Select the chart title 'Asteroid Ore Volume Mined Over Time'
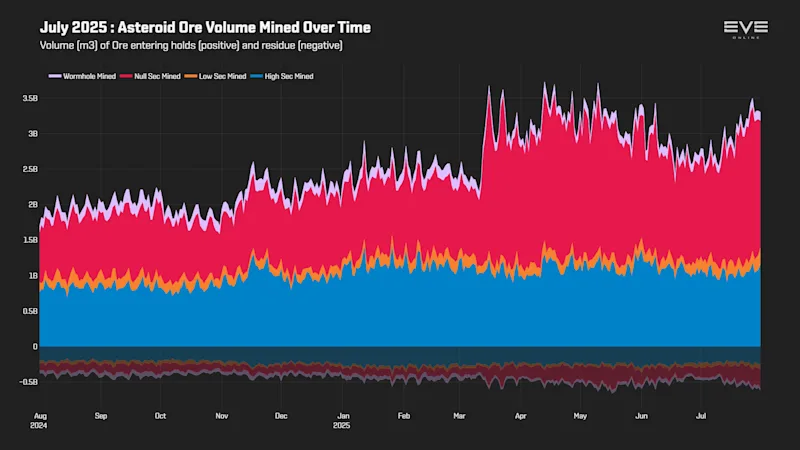 [x=244, y=27]
